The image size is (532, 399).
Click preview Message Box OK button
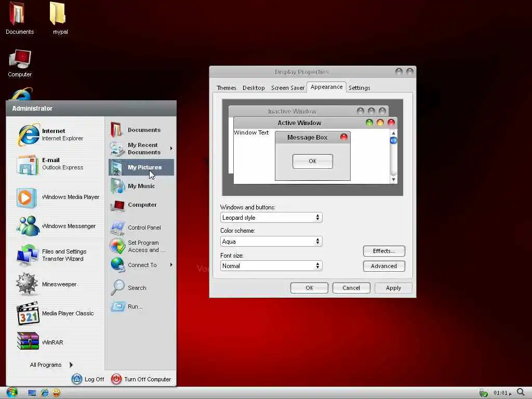click(312, 161)
